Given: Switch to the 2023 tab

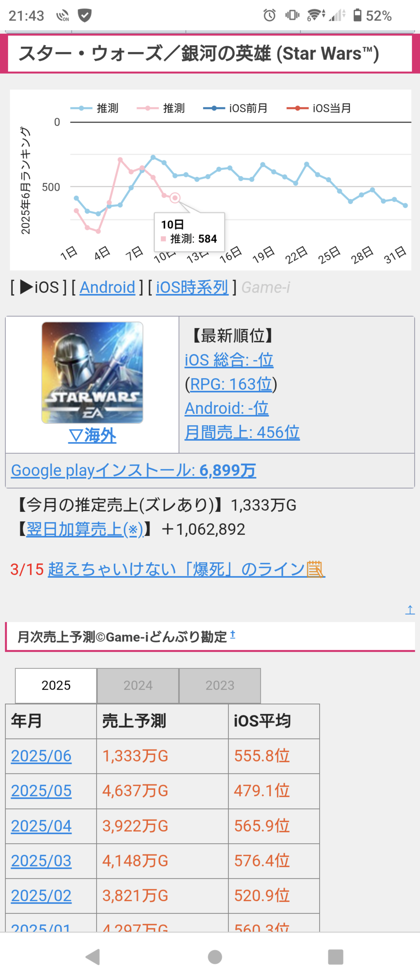Looking at the screenshot, I should tap(220, 685).
